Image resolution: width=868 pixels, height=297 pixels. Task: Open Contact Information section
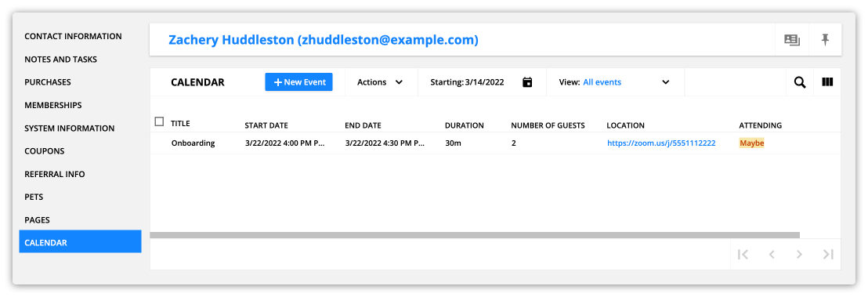(73, 36)
